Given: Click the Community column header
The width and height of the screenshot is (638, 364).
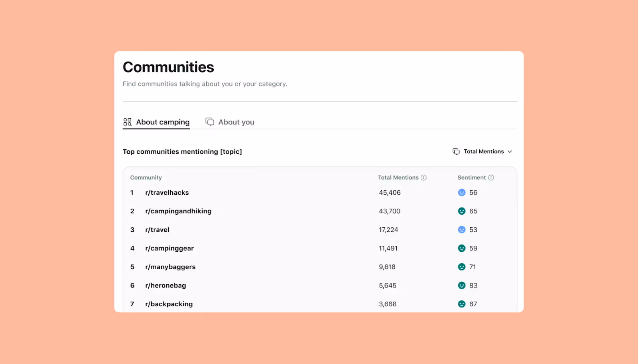Looking at the screenshot, I should 146,178.
